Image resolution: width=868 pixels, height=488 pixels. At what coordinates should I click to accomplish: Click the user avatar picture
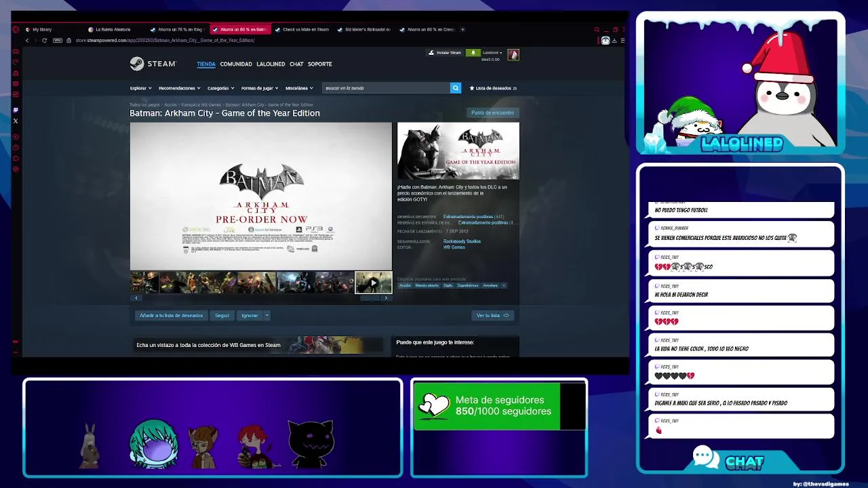click(x=513, y=55)
